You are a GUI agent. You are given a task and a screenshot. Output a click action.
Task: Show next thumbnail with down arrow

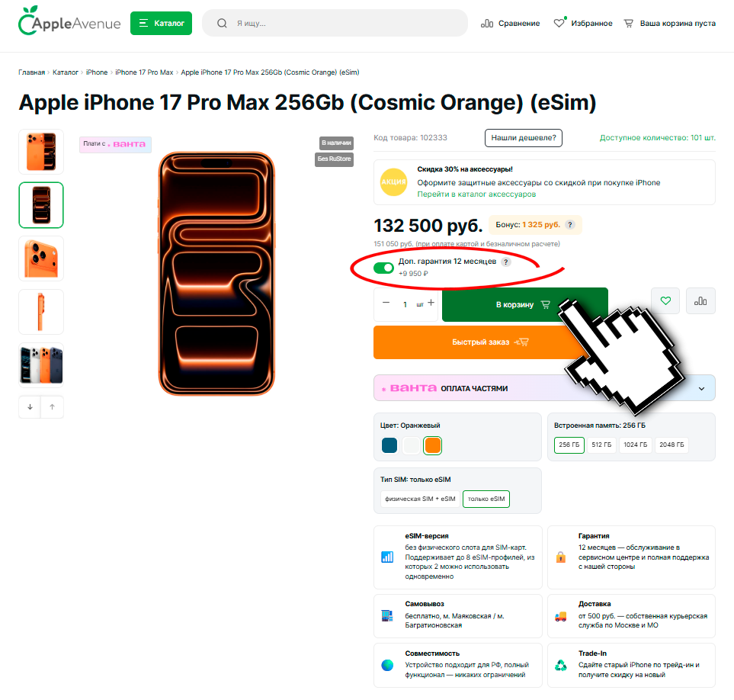(x=30, y=407)
